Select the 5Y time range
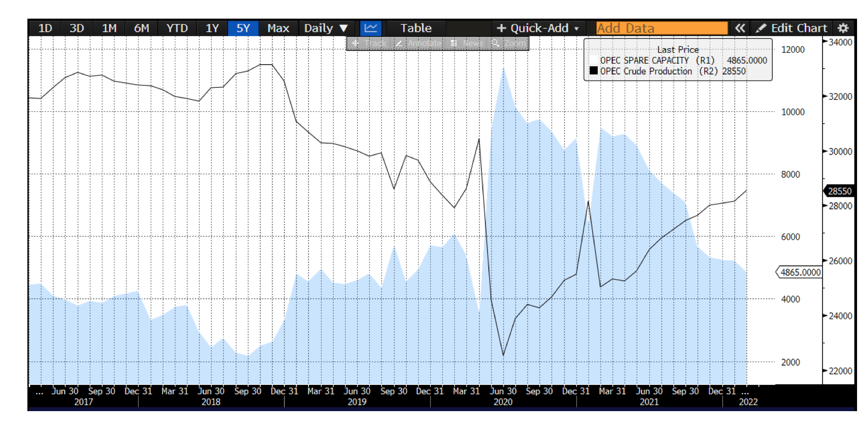 click(243, 28)
